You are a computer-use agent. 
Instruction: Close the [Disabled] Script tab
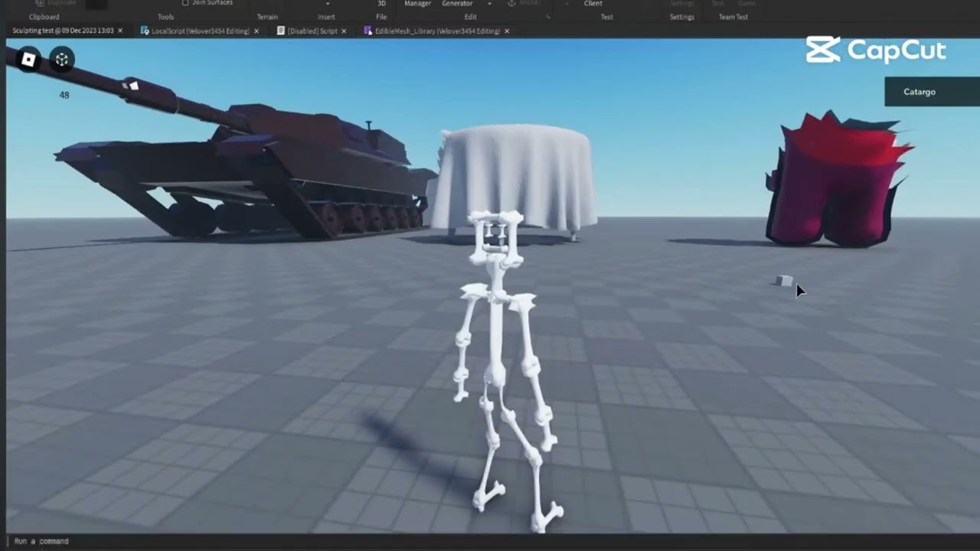coord(344,31)
